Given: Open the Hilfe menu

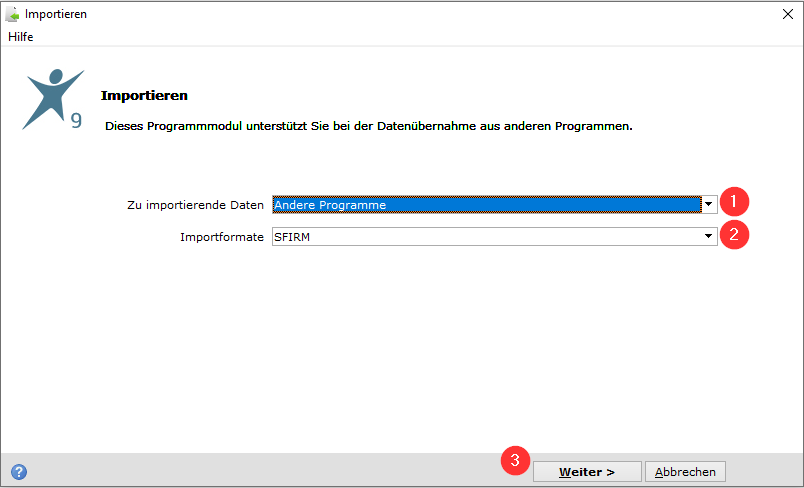Looking at the screenshot, I should tap(21, 37).
